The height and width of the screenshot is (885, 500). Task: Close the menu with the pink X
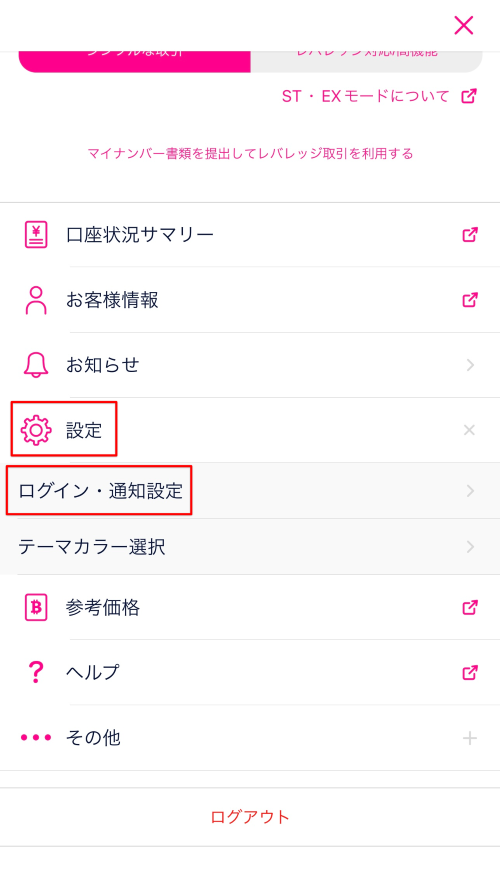463,25
